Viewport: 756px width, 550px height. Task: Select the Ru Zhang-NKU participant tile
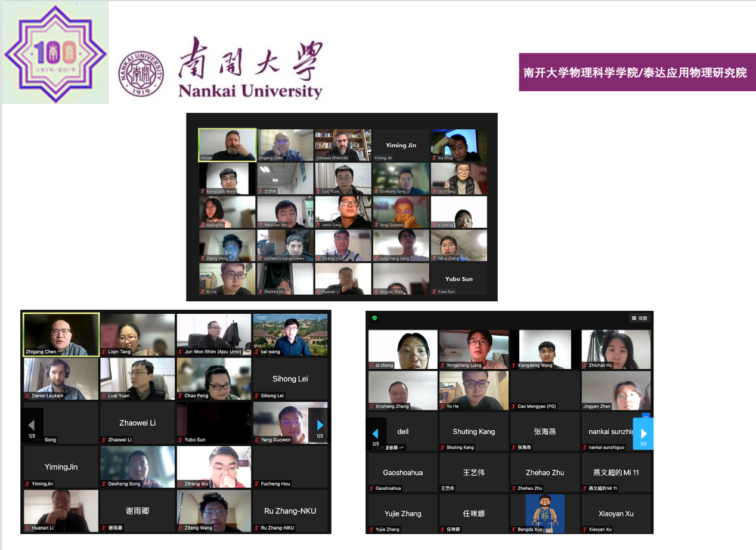click(290, 511)
